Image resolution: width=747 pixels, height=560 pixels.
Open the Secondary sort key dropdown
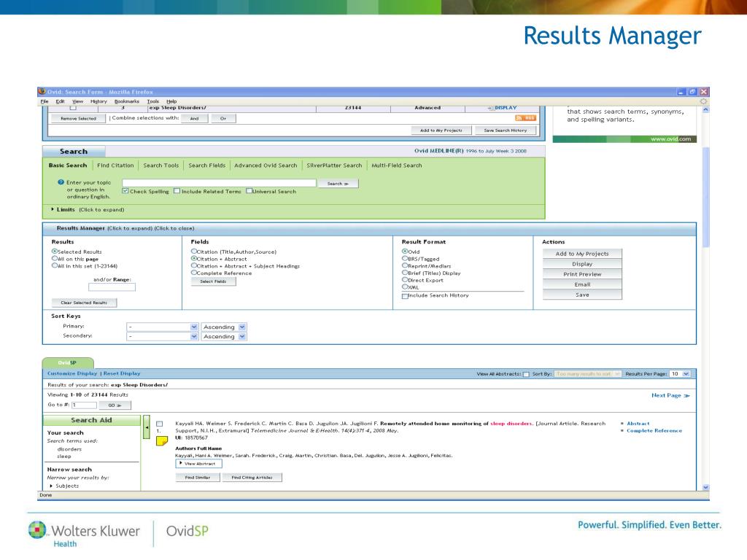click(x=163, y=337)
